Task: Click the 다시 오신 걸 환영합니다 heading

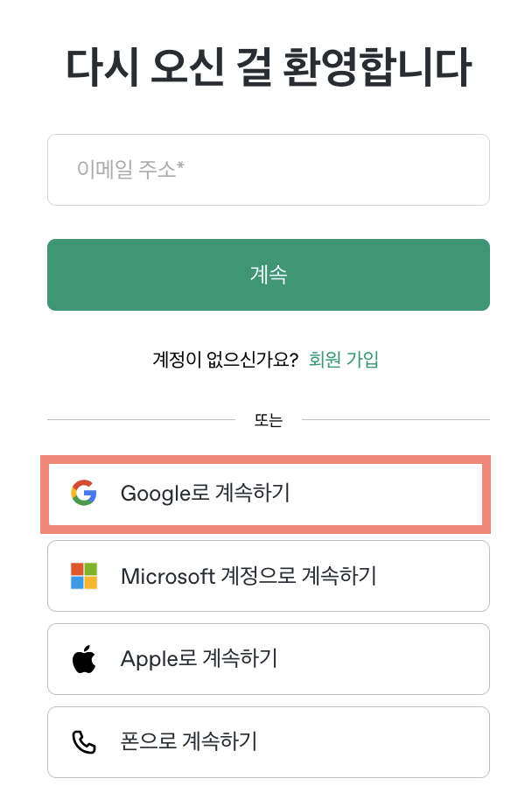Action: click(x=268, y=67)
